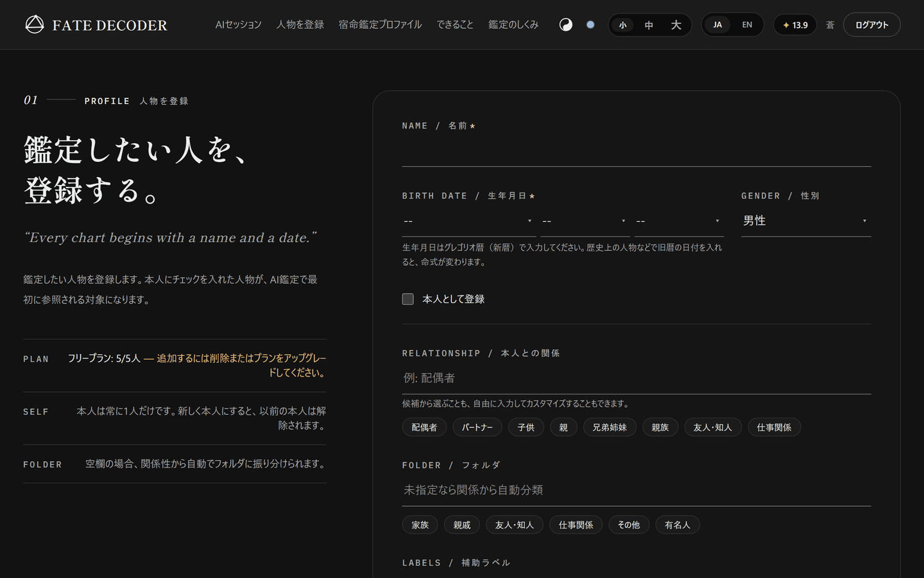Open the gender dropdown showing 男性

tap(806, 221)
